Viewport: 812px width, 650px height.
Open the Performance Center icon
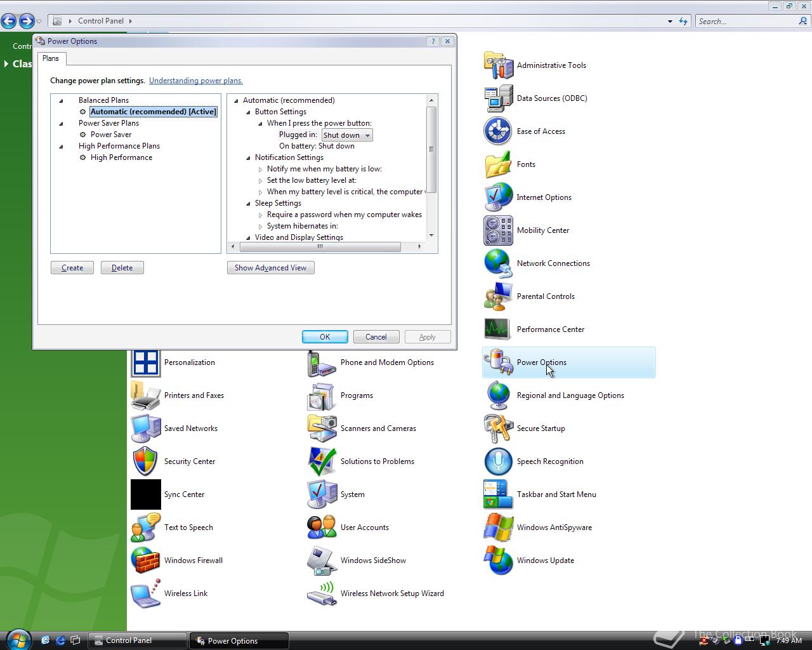(498, 329)
